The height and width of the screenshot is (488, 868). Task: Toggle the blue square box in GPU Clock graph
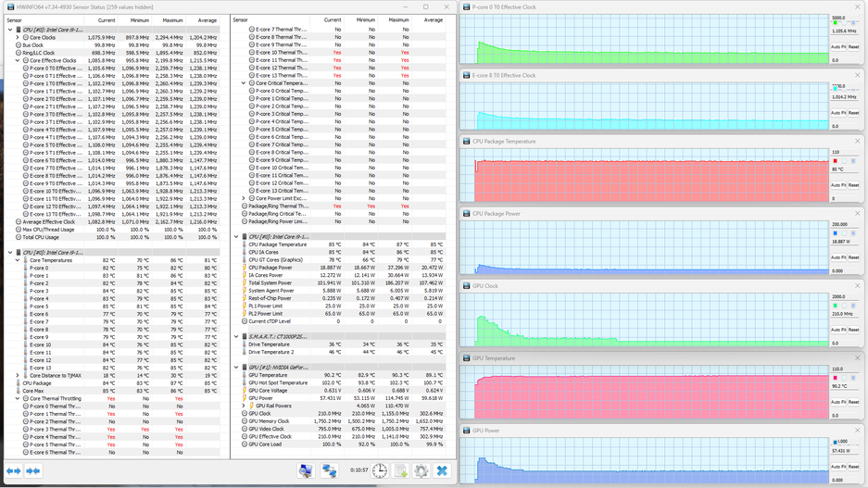click(x=853, y=306)
